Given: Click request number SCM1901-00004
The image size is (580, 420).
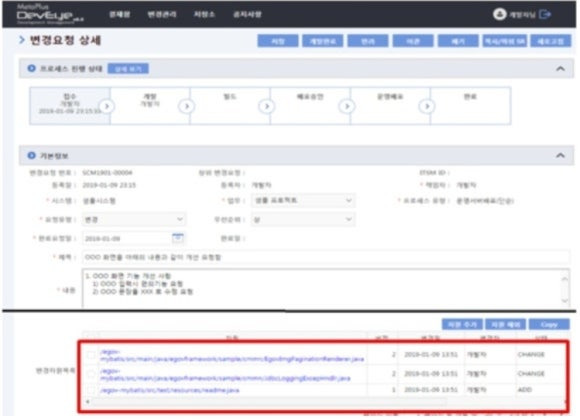Looking at the screenshot, I should click(107, 172).
